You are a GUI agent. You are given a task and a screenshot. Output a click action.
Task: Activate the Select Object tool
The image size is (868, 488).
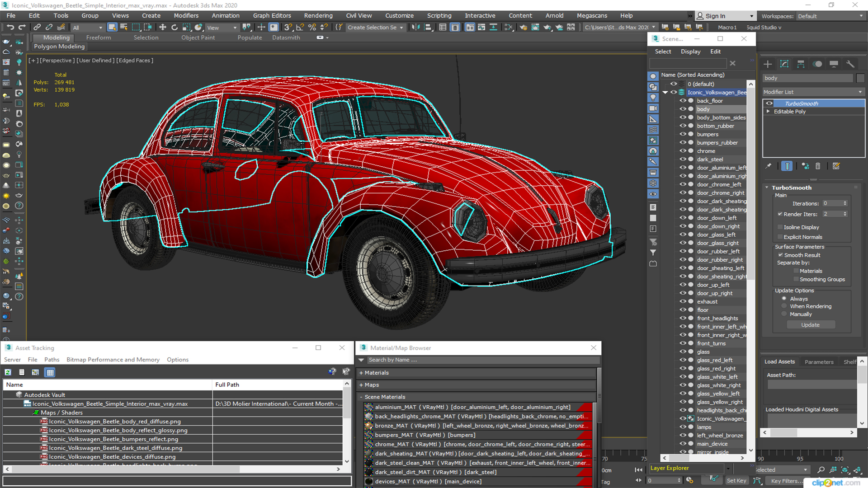click(112, 28)
